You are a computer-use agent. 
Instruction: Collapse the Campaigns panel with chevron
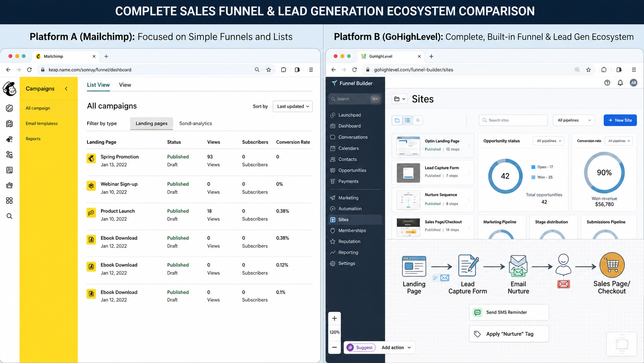(x=66, y=89)
